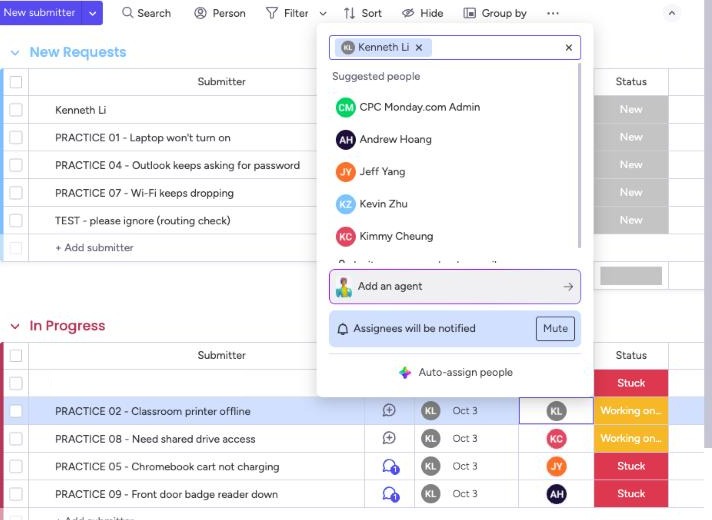Open the Person filter in the toolbar
This screenshot has width=712, height=520.
pyautogui.click(x=220, y=13)
